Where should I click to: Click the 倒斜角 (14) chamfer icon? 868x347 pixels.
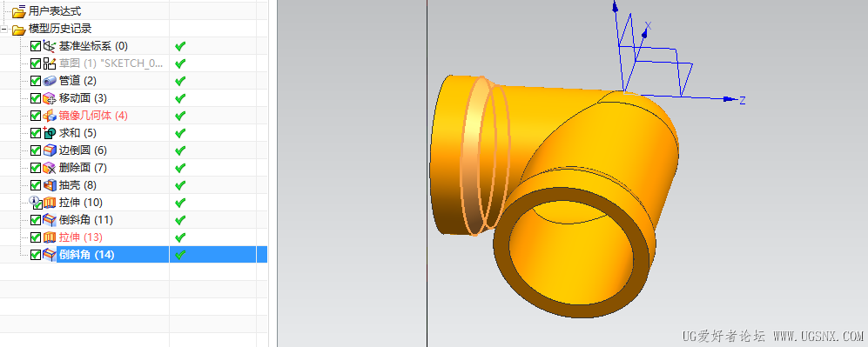pos(50,255)
